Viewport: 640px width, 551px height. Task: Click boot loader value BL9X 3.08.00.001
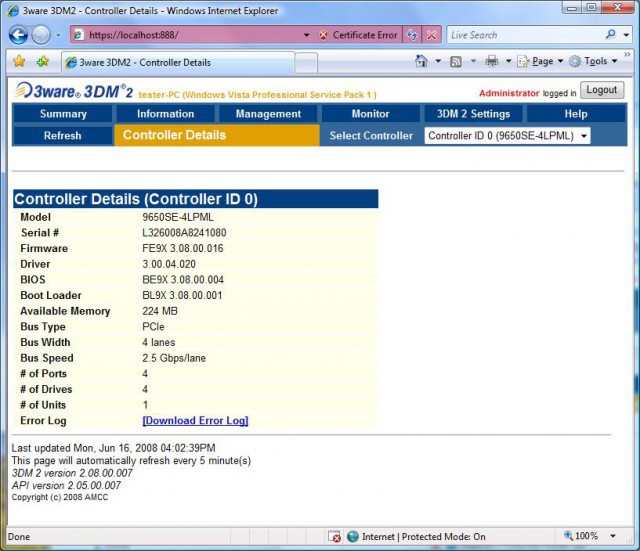point(182,295)
